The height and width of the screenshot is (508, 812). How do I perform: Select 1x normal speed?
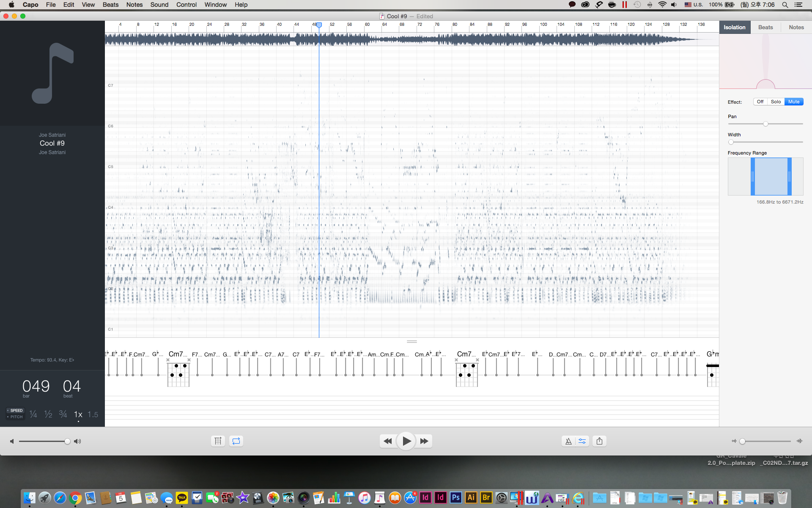pos(78,414)
